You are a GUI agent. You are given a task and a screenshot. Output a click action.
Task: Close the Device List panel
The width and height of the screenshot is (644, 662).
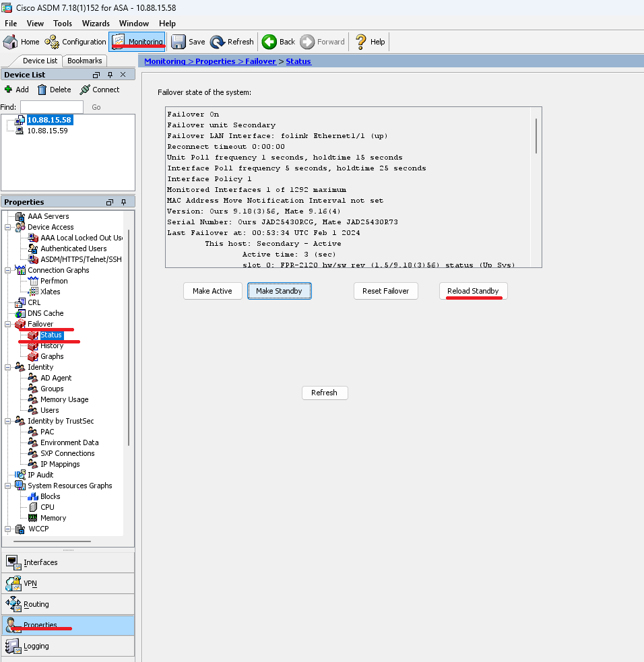coord(123,75)
